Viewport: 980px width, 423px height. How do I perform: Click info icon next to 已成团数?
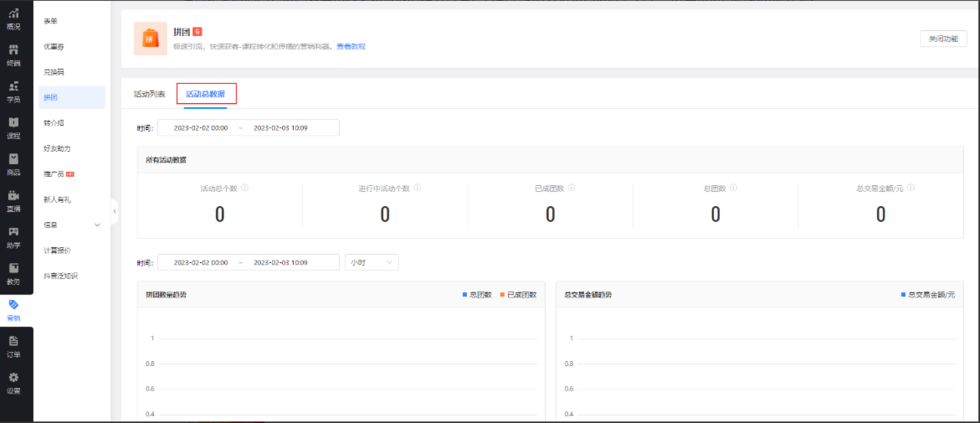click(572, 187)
